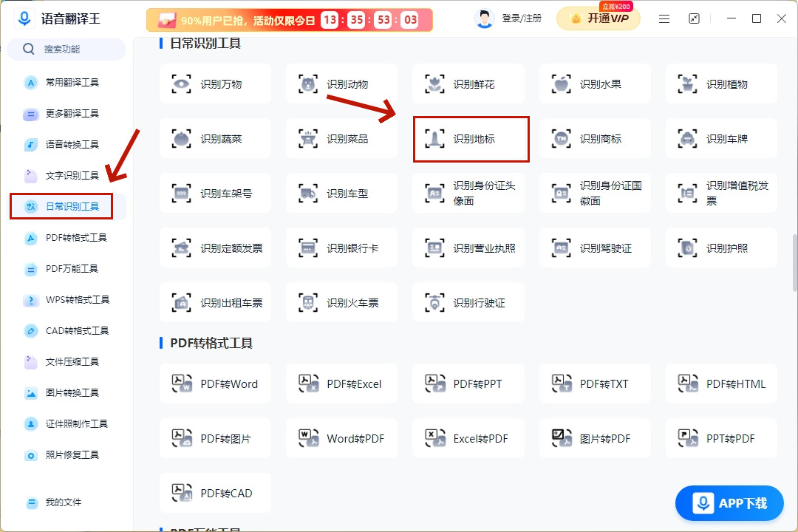Open the 识别车型 car model tool

(341, 194)
